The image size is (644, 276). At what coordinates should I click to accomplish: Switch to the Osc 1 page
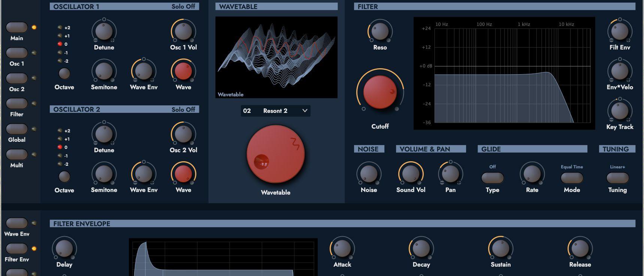17,53
